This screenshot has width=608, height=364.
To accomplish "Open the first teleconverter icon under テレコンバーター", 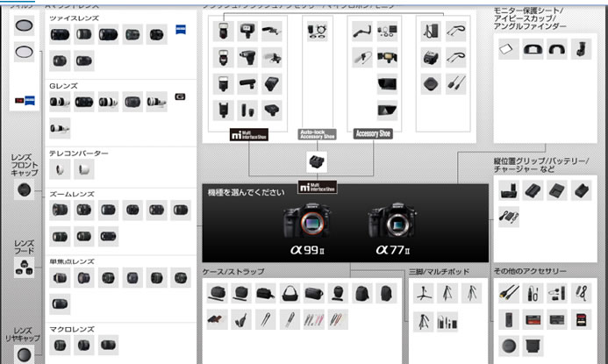I will [60, 169].
